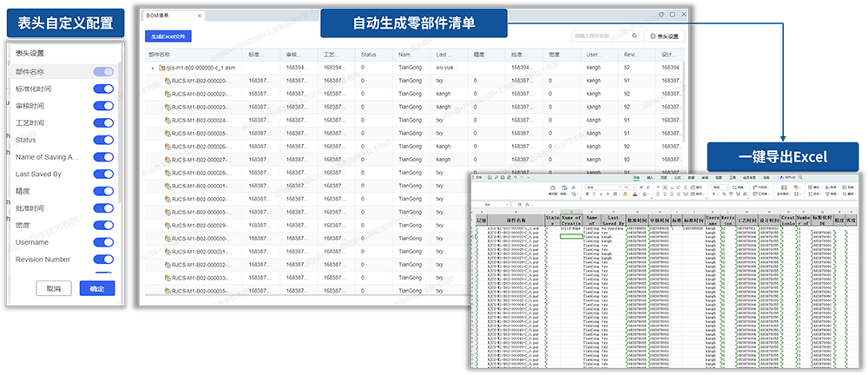Screen dimensions: 868x375
Task: Click Underline icon in Excel ribbon
Action: pos(602,194)
